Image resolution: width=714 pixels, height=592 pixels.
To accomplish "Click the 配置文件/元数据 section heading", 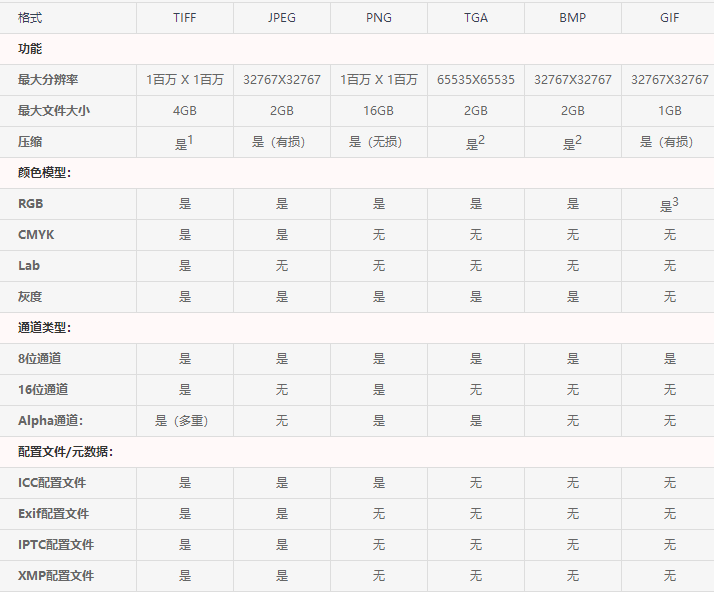I will pos(66,451).
